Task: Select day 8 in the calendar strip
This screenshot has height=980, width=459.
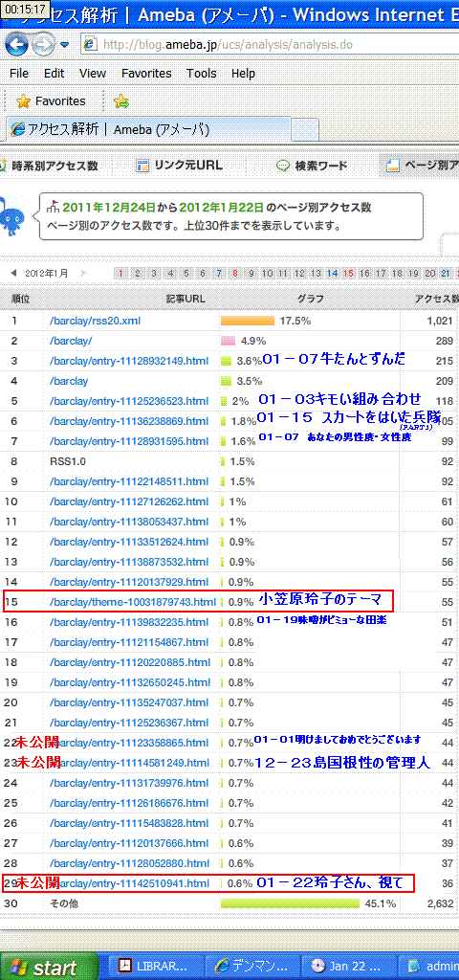Action: (235, 273)
